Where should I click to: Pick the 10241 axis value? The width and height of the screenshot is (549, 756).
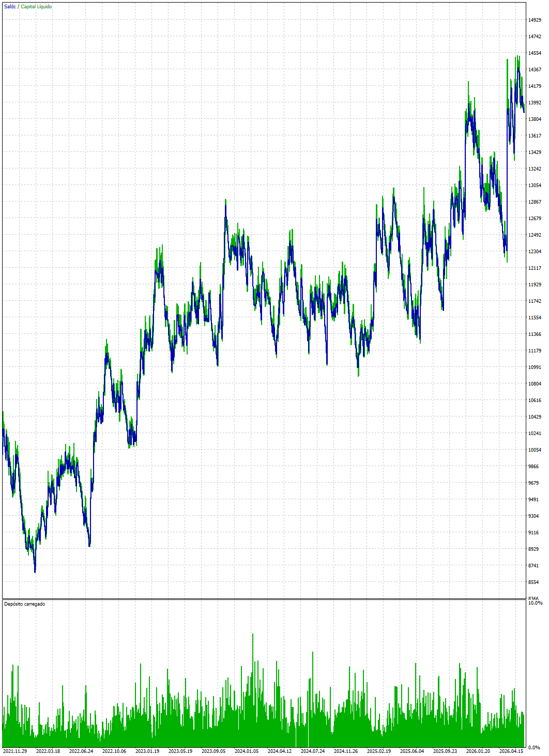tap(535, 434)
